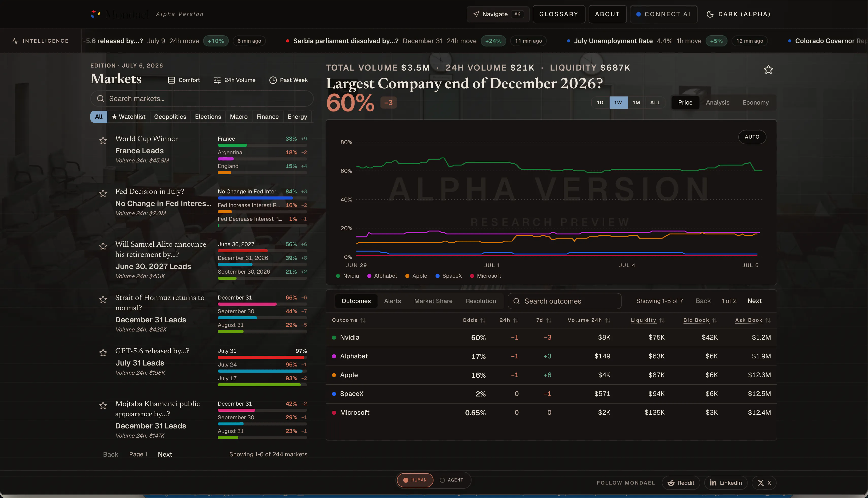Toggle the Dark (Alpha) theme
The height and width of the screenshot is (498, 868).
[x=738, y=14]
